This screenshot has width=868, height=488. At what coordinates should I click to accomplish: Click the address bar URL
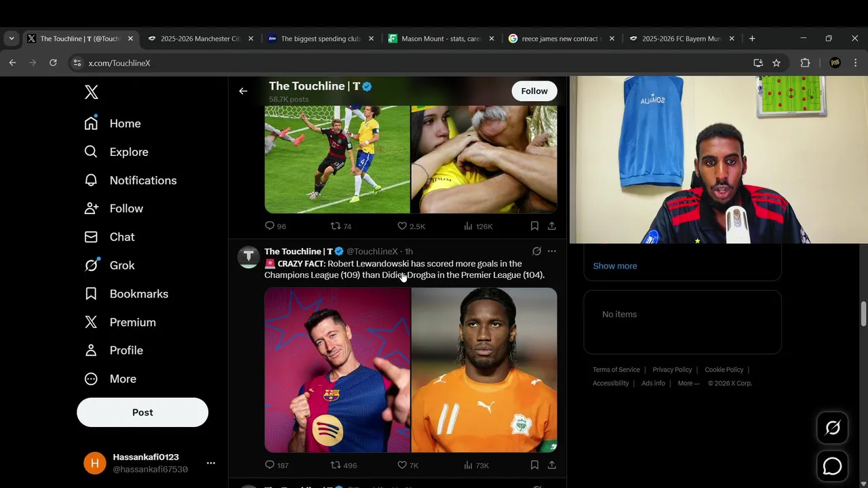pos(119,63)
